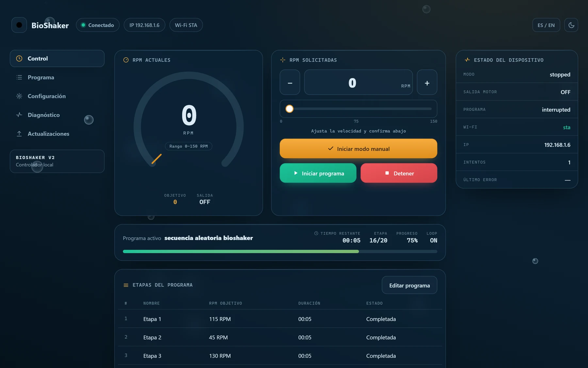Open the Editar programa button
Image resolution: width=588 pixels, height=368 pixels.
(x=409, y=285)
